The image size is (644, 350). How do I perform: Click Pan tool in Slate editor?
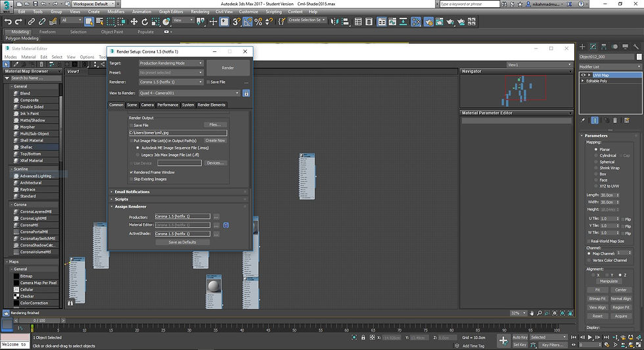coord(532,313)
